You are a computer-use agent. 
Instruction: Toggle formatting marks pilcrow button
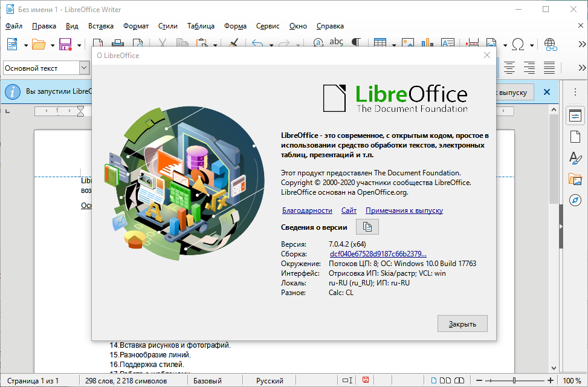click(x=356, y=42)
